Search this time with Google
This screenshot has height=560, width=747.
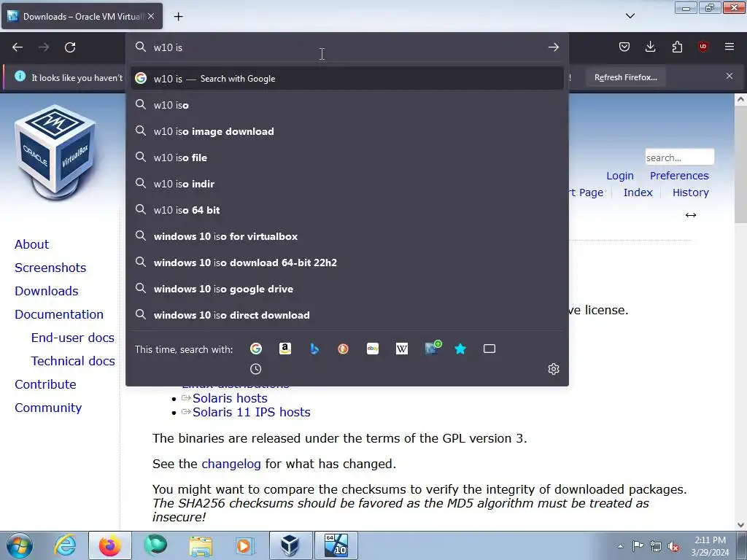pos(256,349)
